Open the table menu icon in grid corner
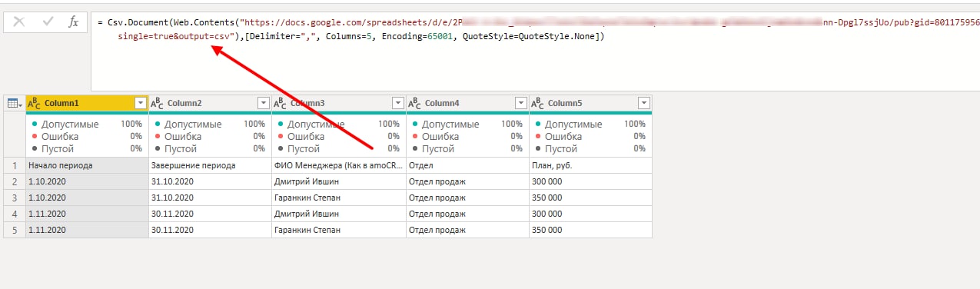 [15, 103]
